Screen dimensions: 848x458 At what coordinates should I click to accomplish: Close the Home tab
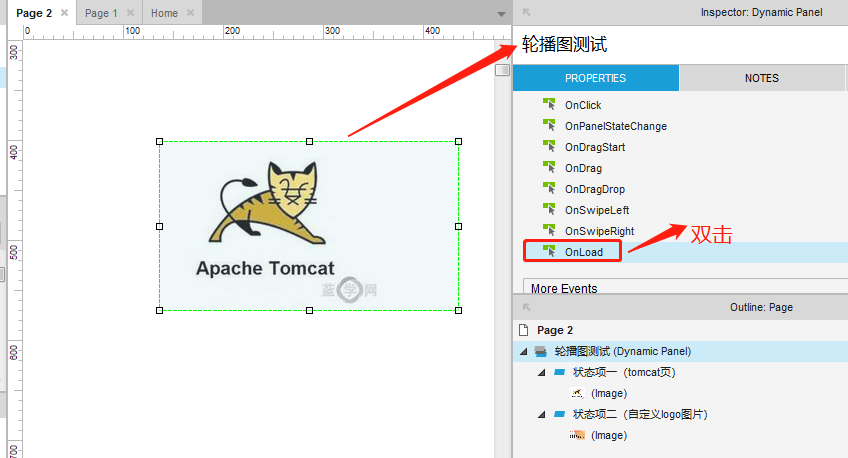click(190, 12)
